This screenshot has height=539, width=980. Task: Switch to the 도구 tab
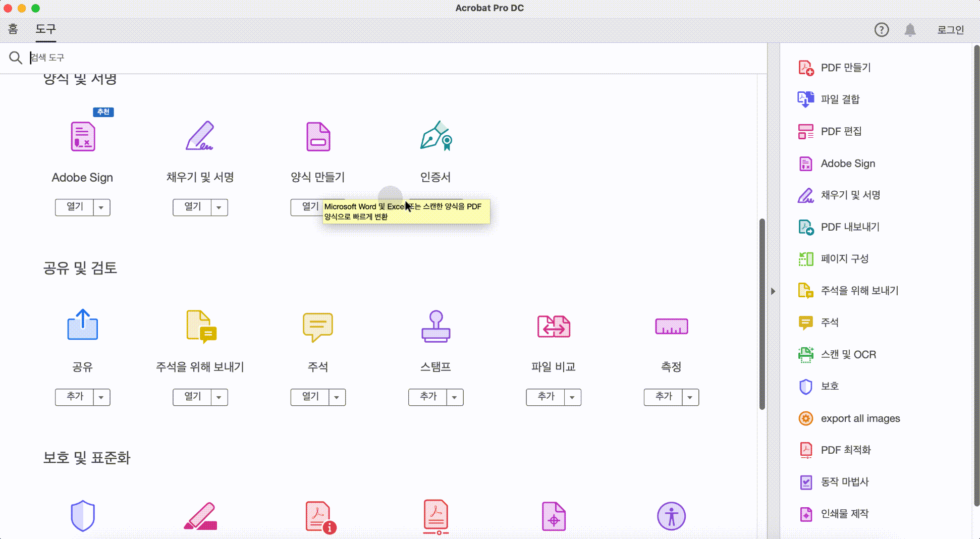[45, 29]
